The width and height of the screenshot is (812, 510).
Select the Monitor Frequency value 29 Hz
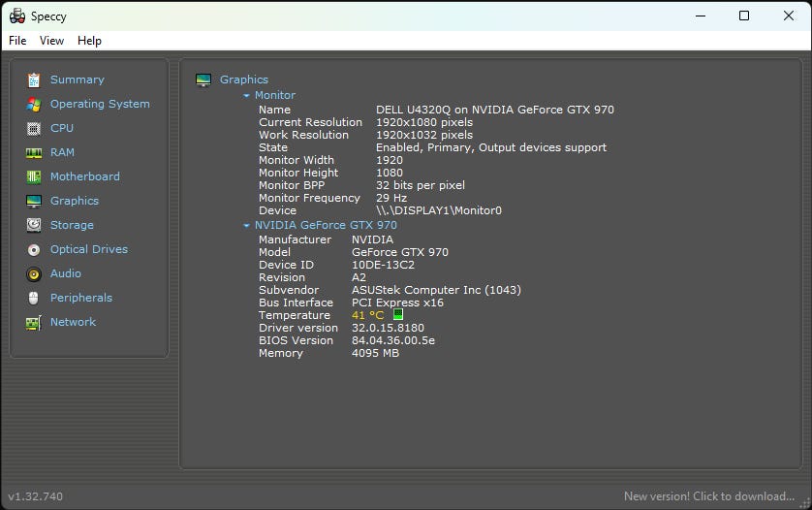[391, 198]
